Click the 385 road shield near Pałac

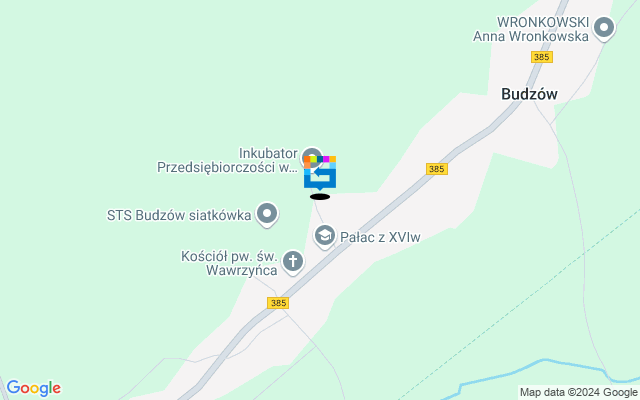point(437,169)
